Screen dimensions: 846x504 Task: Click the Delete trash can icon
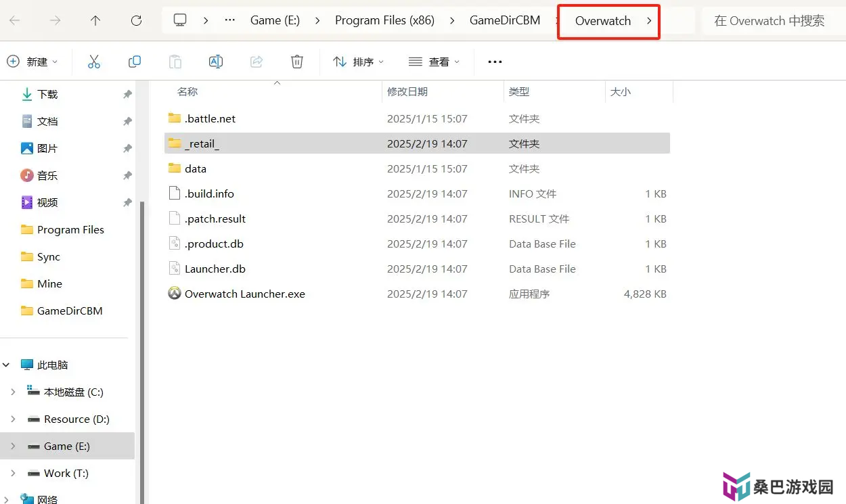tap(297, 62)
